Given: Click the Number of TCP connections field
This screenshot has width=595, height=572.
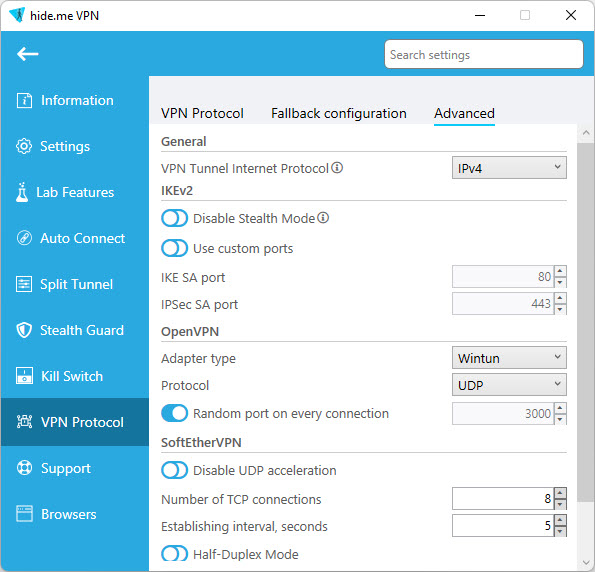Looking at the screenshot, I should point(503,498).
